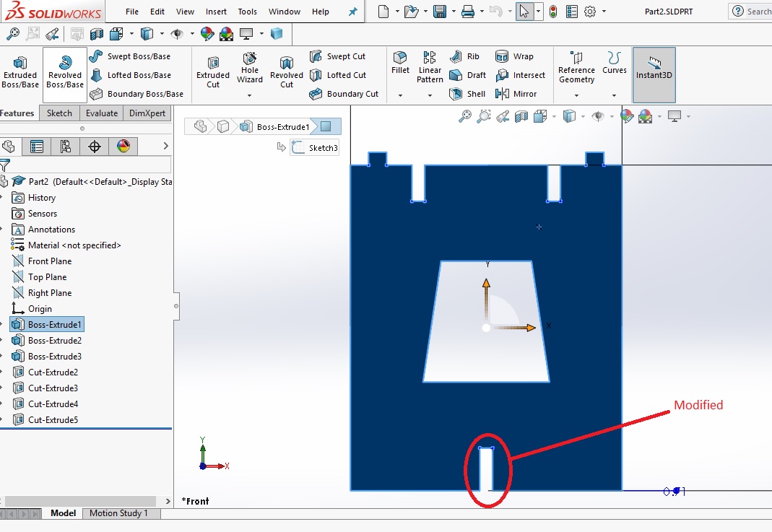Switch to the DimXpert tab
The image size is (772, 532).
(147, 113)
